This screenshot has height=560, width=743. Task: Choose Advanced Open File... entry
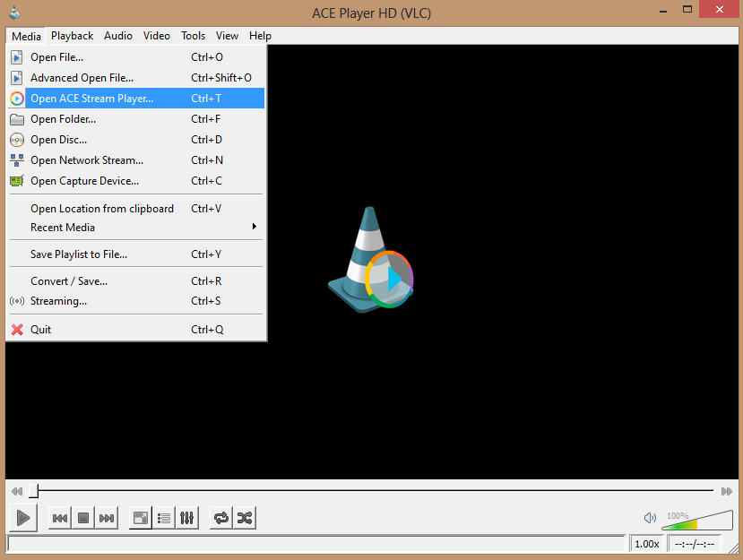point(136,78)
